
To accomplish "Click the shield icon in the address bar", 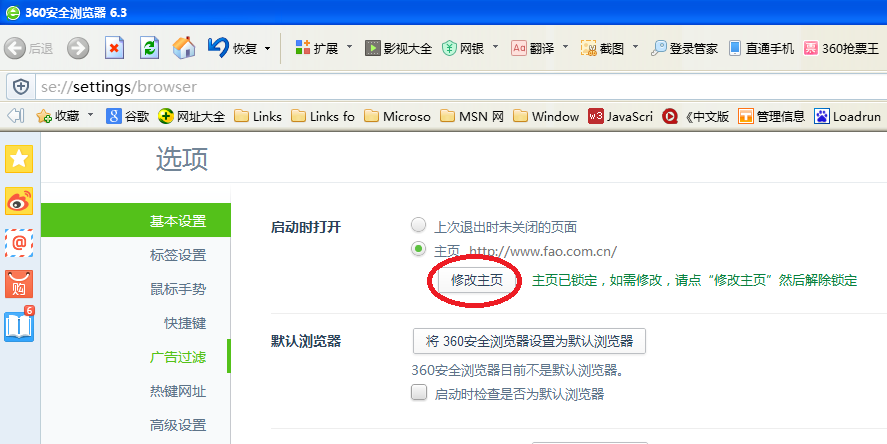I will (x=21, y=87).
